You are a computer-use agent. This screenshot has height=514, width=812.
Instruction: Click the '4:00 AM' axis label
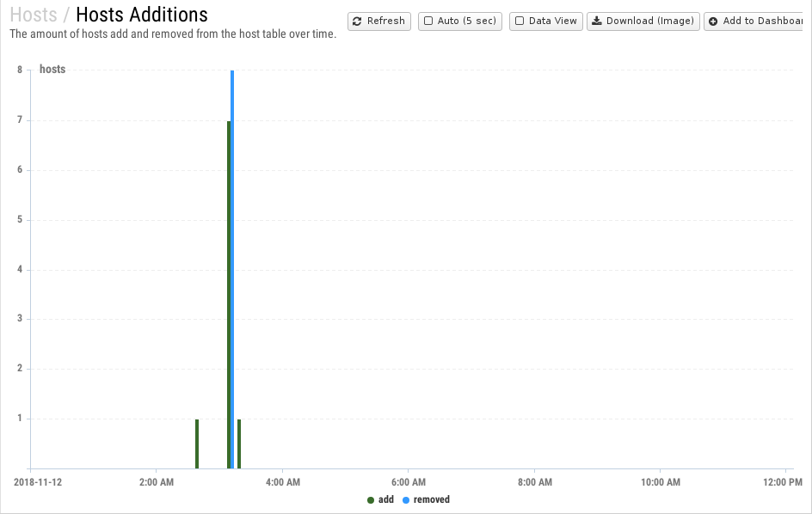click(x=283, y=482)
